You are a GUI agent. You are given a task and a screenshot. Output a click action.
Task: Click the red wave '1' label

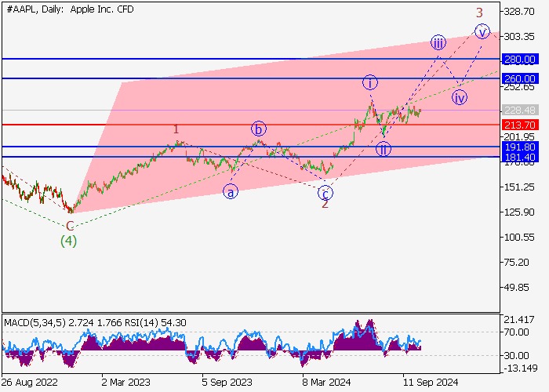tap(176, 129)
